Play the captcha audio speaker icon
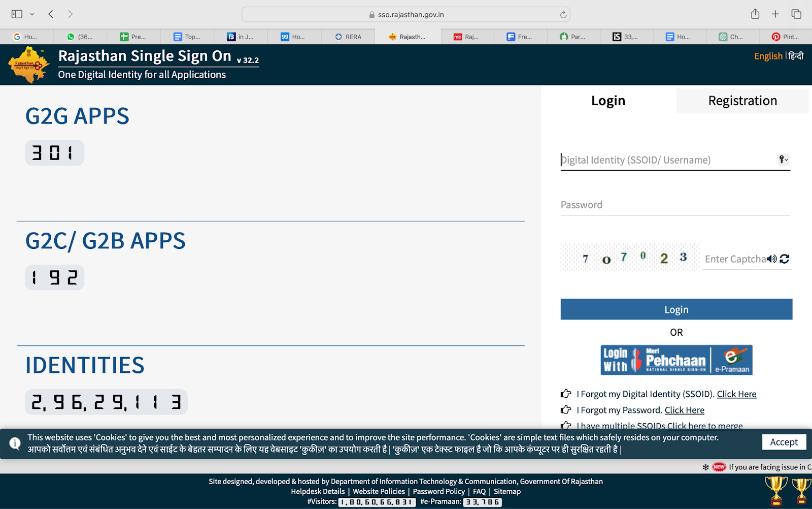This screenshot has width=812, height=509. (772, 259)
